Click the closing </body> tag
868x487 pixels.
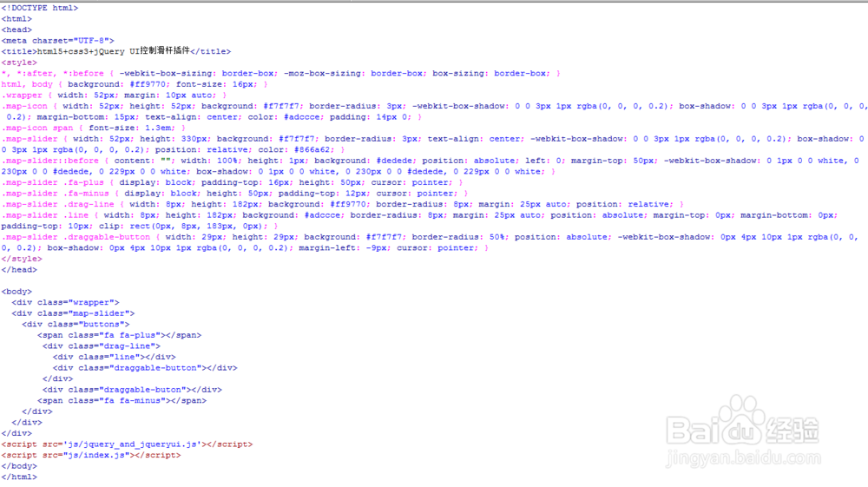19,466
